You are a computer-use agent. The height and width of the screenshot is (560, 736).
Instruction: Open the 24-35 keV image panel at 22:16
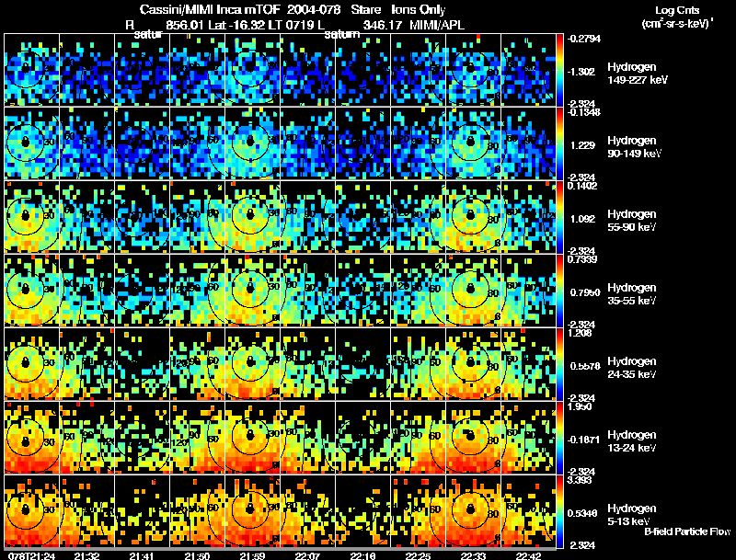pyautogui.click(x=362, y=364)
